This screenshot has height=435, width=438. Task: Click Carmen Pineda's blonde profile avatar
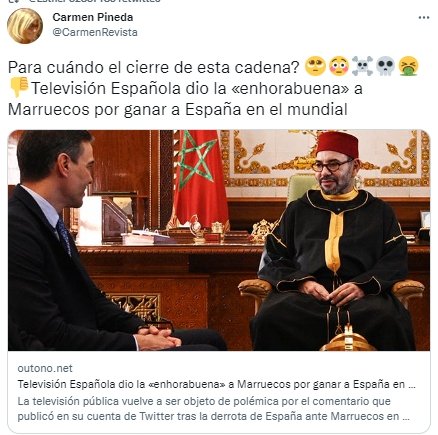click(x=25, y=26)
